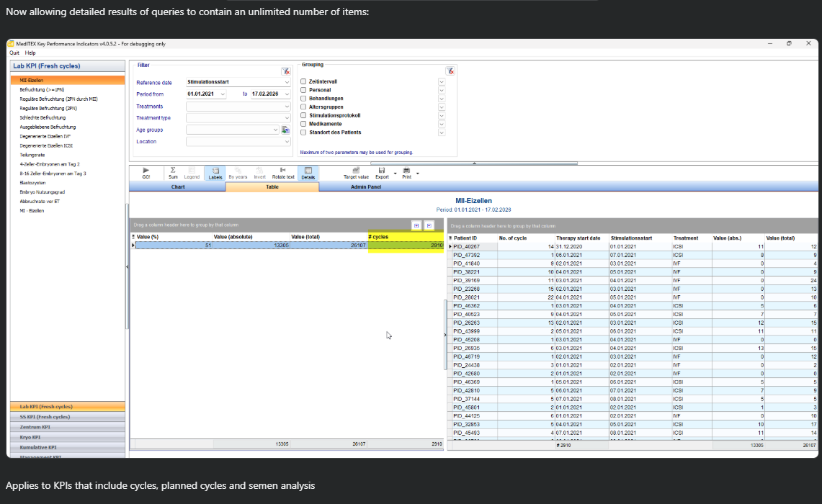
Task: Click the splitter arrow collapsing the left sidebar
Action: [x=128, y=266]
